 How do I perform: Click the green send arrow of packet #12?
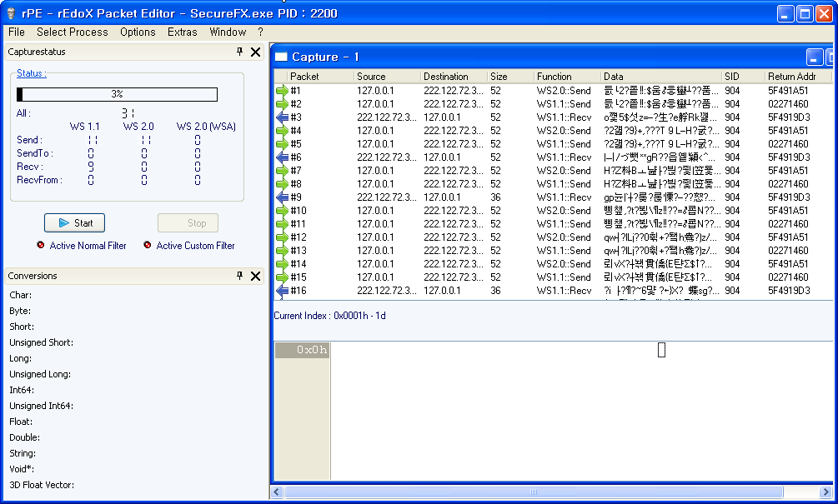[x=282, y=237]
